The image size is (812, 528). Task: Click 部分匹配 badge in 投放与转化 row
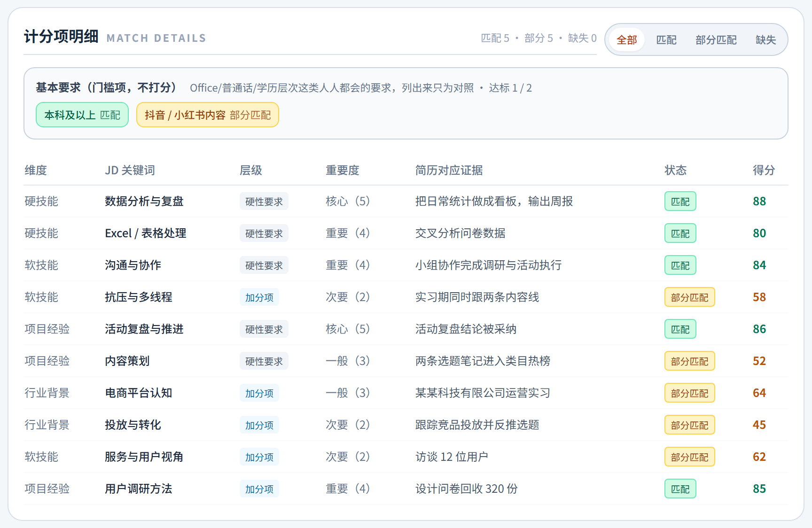coord(690,425)
